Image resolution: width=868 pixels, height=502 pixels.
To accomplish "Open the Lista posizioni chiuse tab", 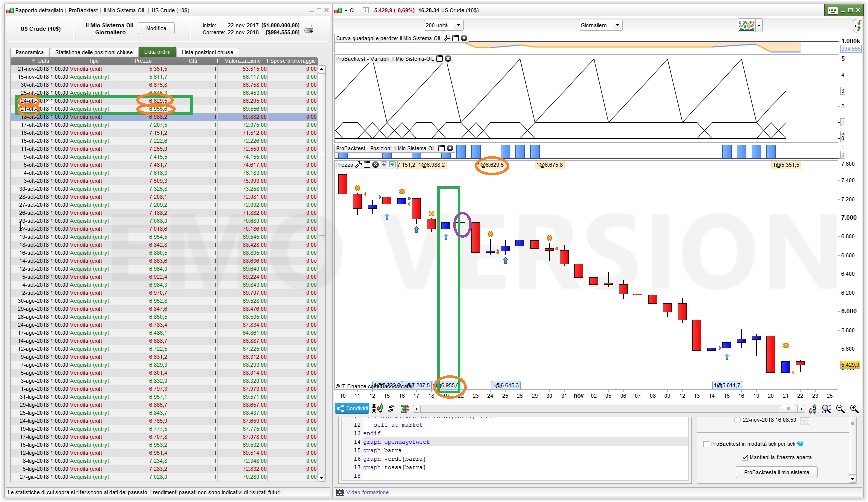I will coord(207,52).
